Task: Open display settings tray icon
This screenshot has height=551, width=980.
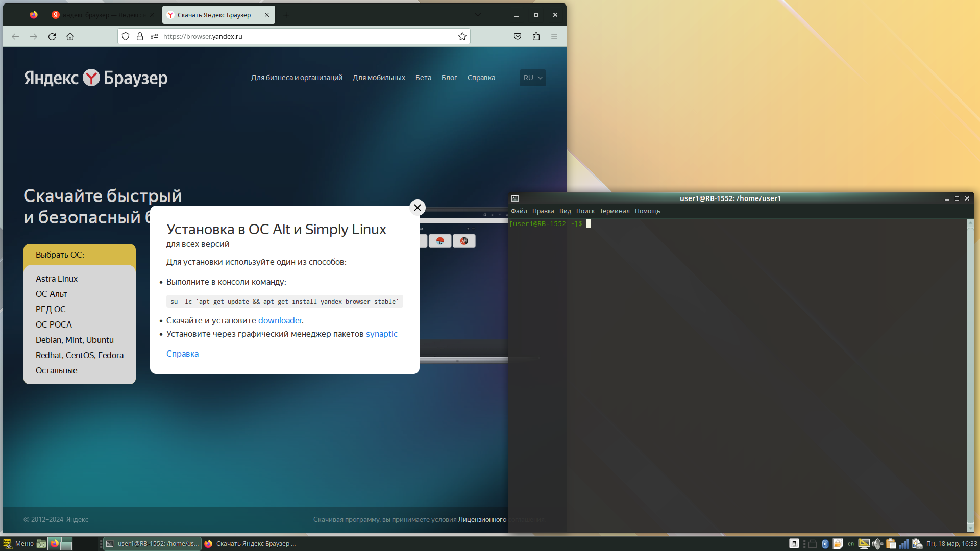Action: [x=864, y=543]
